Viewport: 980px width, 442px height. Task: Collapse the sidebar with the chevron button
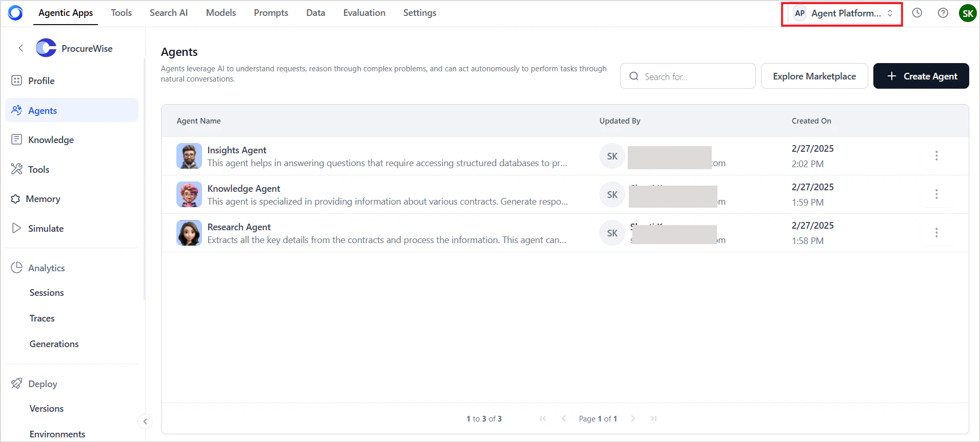pyautogui.click(x=145, y=421)
